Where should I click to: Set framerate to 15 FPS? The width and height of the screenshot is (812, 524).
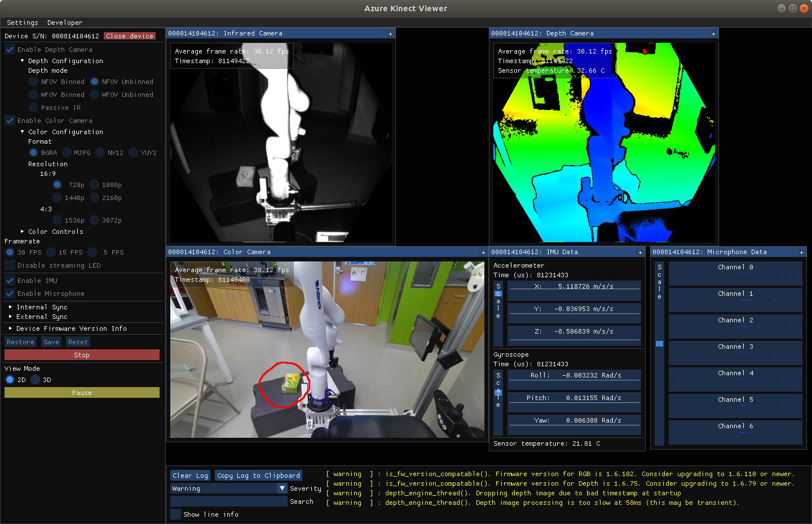coord(51,252)
